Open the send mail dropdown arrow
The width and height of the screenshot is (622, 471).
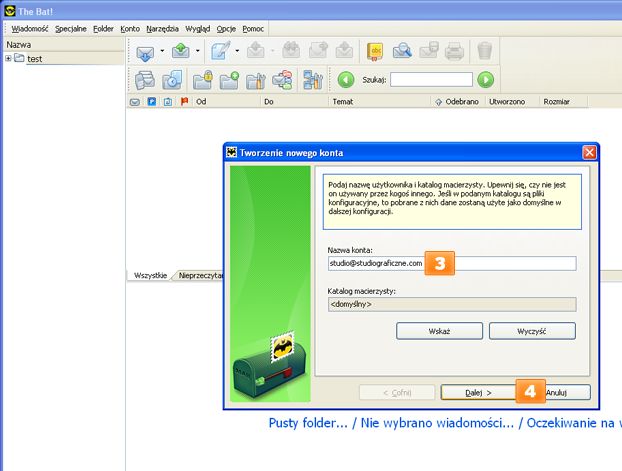click(x=197, y=51)
